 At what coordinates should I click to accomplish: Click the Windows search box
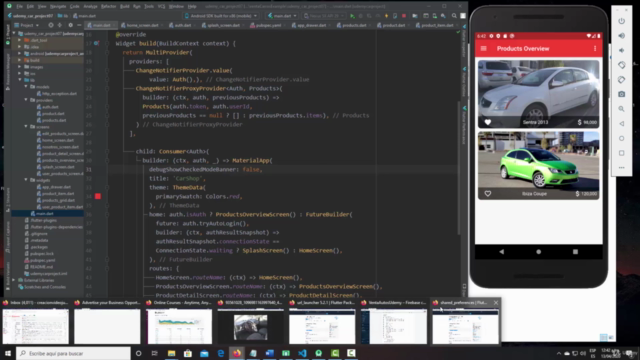[73, 353]
